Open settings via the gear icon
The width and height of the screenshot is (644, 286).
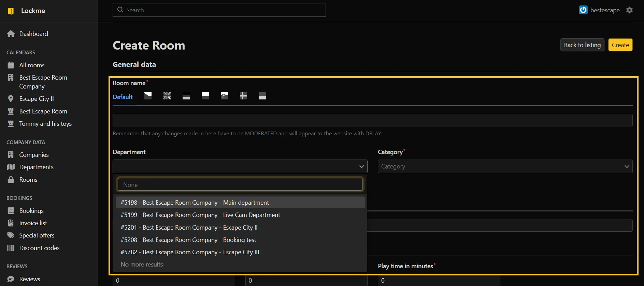click(x=629, y=10)
